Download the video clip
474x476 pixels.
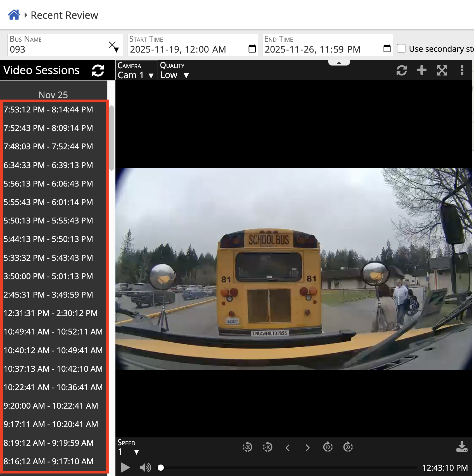[462, 447]
